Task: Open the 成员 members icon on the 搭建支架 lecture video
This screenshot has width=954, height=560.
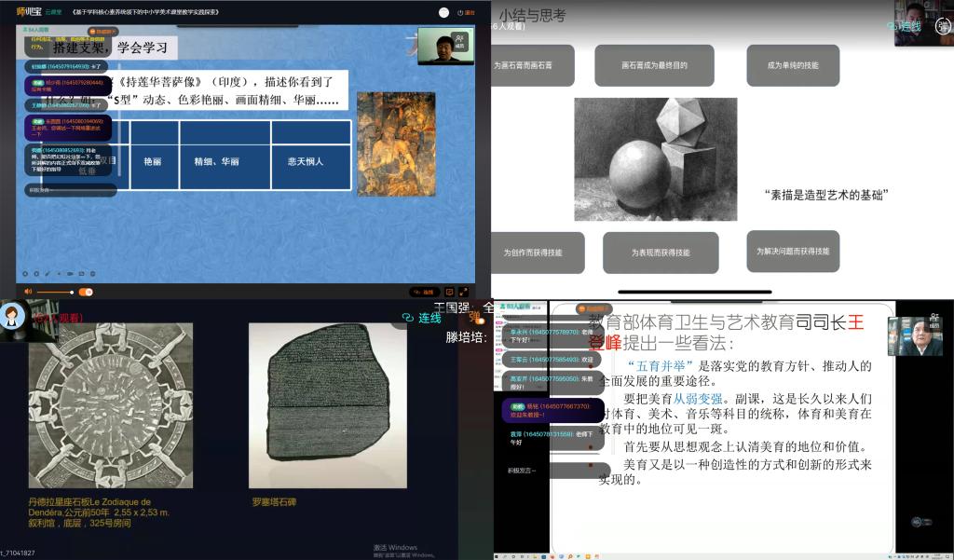Action: coord(460,41)
